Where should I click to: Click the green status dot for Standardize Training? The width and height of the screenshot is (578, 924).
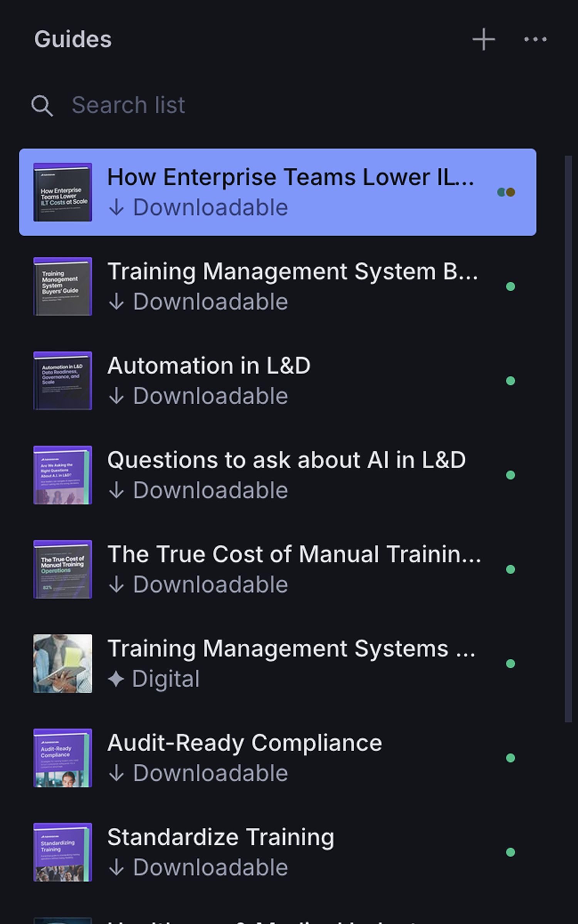[x=511, y=852]
